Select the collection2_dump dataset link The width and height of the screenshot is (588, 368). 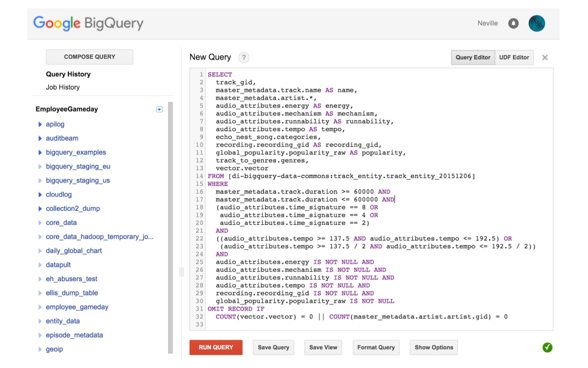click(x=73, y=209)
